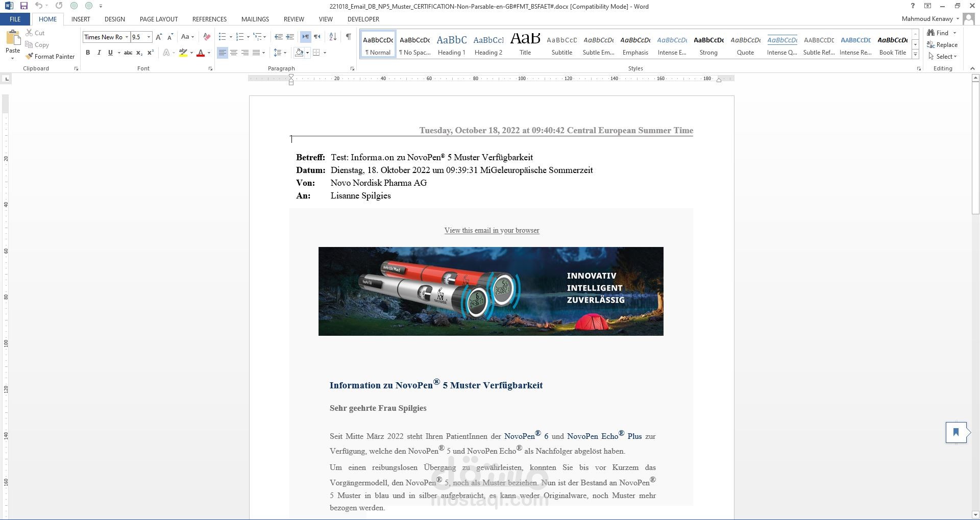Toggle superscript formatting

point(151,53)
